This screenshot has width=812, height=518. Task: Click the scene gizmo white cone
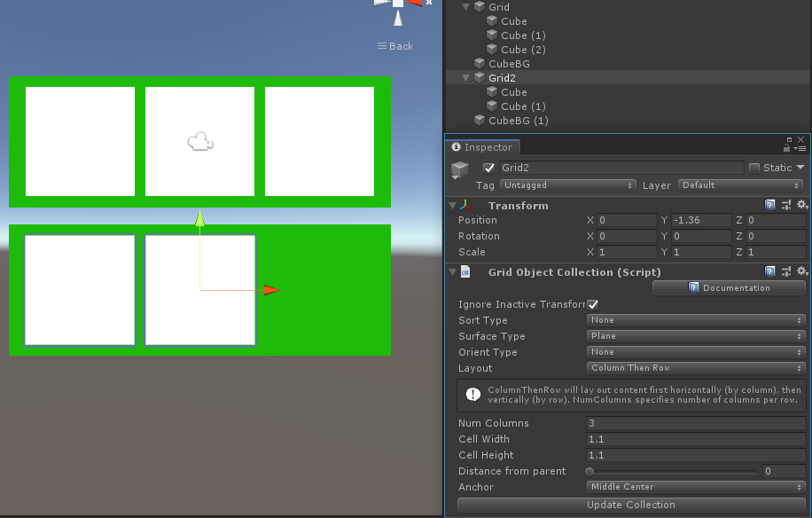click(398, 18)
